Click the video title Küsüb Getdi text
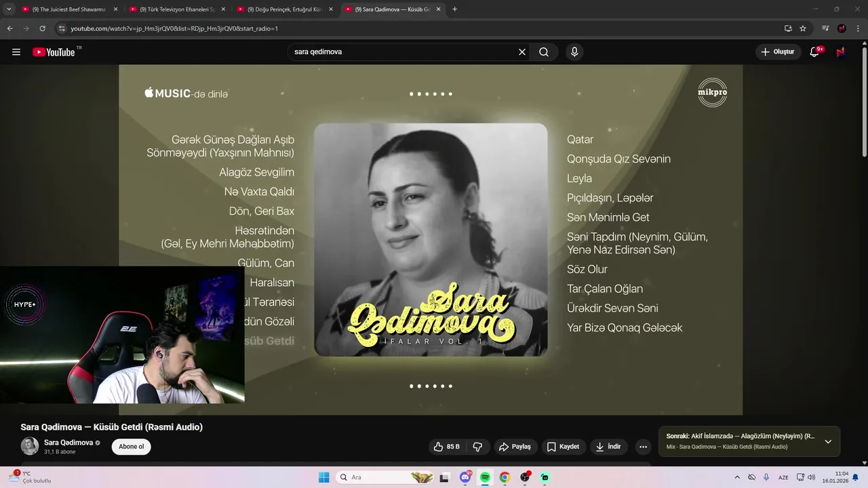The height and width of the screenshot is (488, 868). point(112,427)
